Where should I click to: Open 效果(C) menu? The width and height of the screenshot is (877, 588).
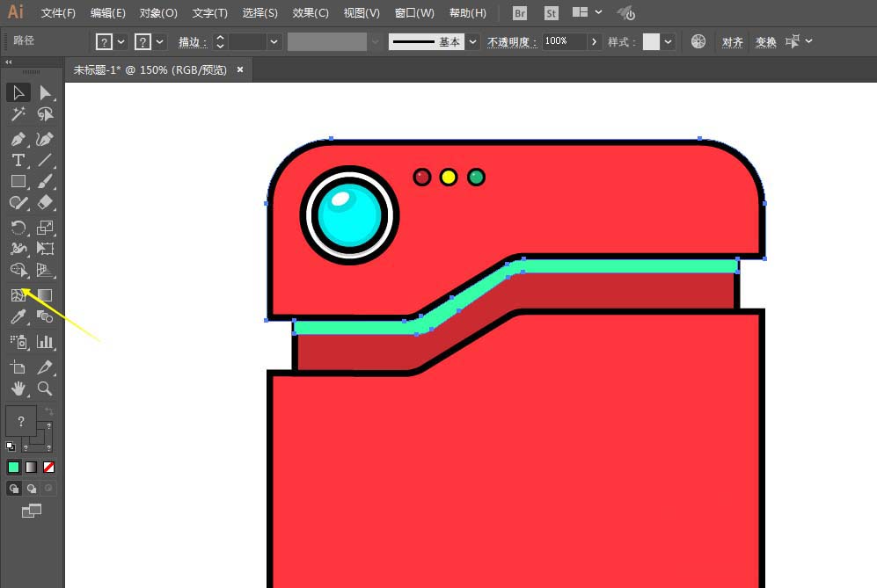click(x=311, y=13)
